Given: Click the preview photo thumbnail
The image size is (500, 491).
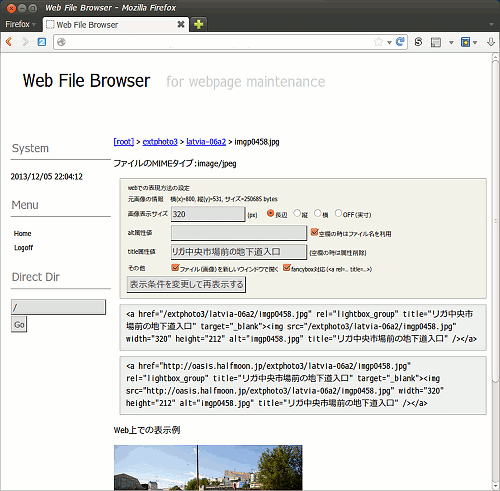Looking at the screenshot, I should (x=208, y=467).
